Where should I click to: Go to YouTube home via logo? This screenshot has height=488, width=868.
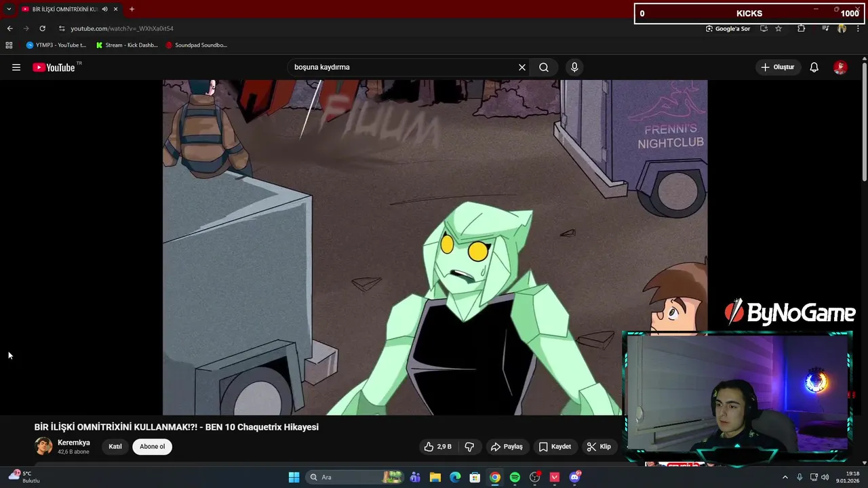point(54,67)
